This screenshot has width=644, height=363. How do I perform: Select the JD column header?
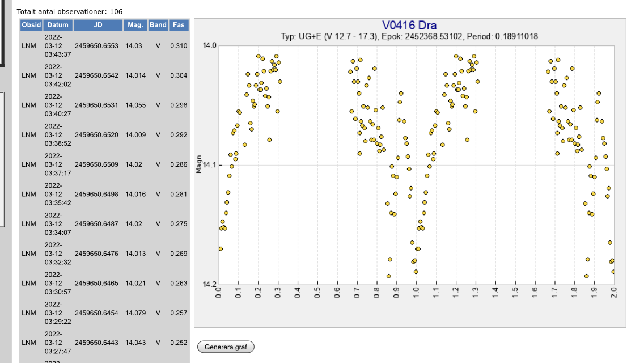click(98, 25)
